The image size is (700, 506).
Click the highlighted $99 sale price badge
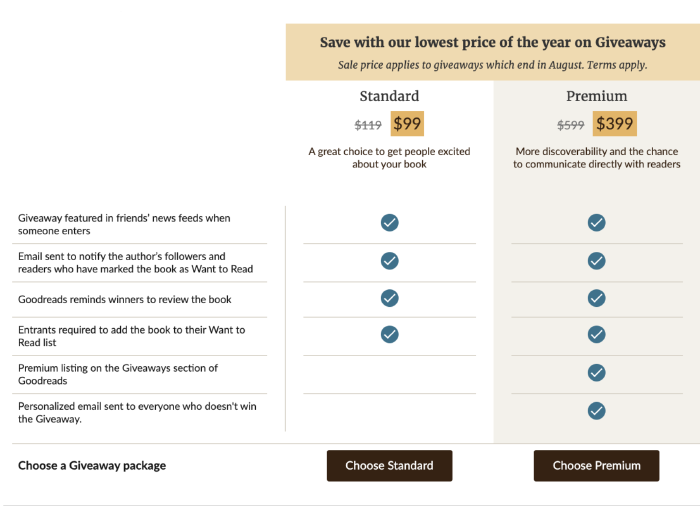407,124
